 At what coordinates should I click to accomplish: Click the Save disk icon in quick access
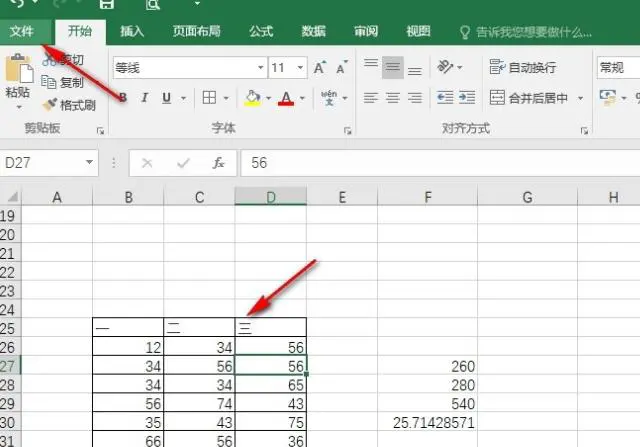[x=107, y=4]
